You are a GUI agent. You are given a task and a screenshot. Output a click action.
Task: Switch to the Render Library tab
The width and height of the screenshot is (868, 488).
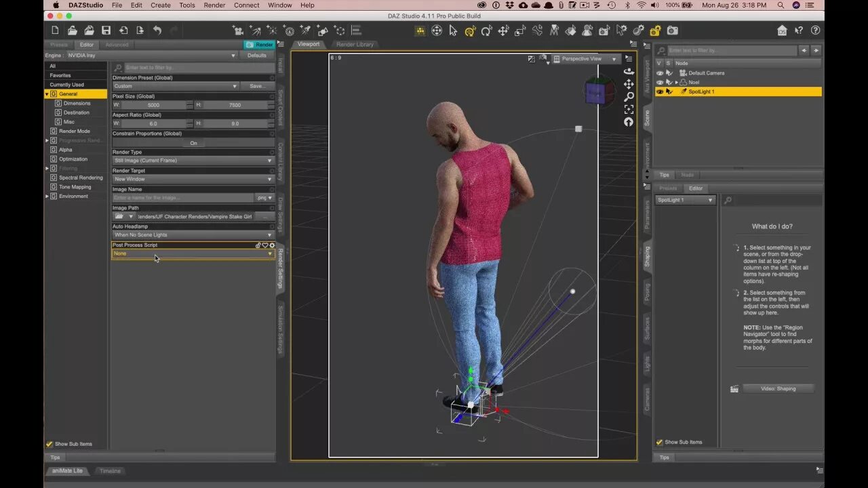(355, 45)
